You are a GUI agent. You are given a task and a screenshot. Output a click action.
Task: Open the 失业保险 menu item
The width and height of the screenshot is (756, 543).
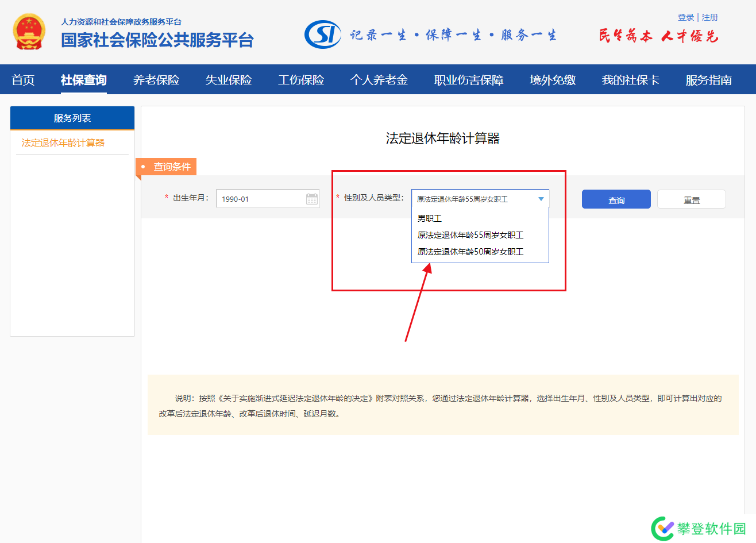(x=229, y=80)
